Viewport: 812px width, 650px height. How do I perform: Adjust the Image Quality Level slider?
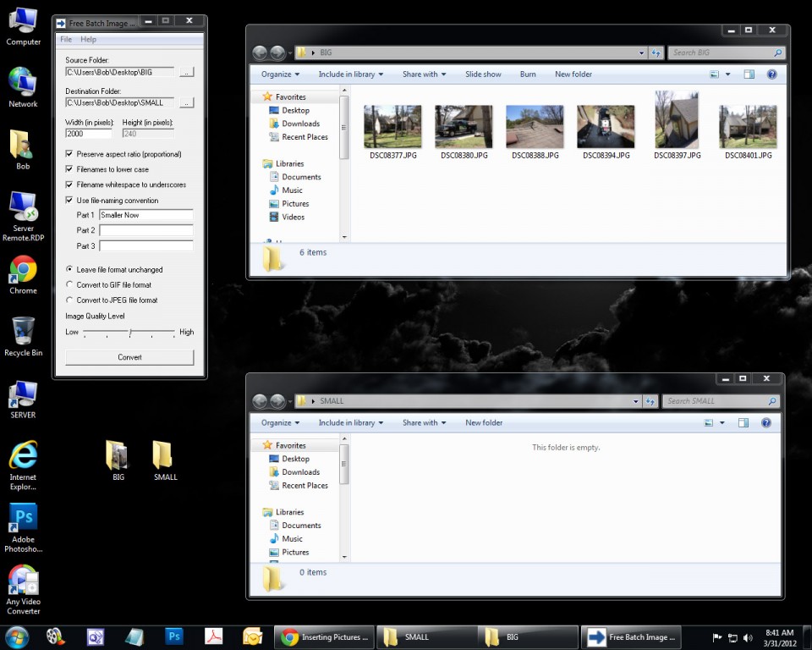tap(129, 333)
